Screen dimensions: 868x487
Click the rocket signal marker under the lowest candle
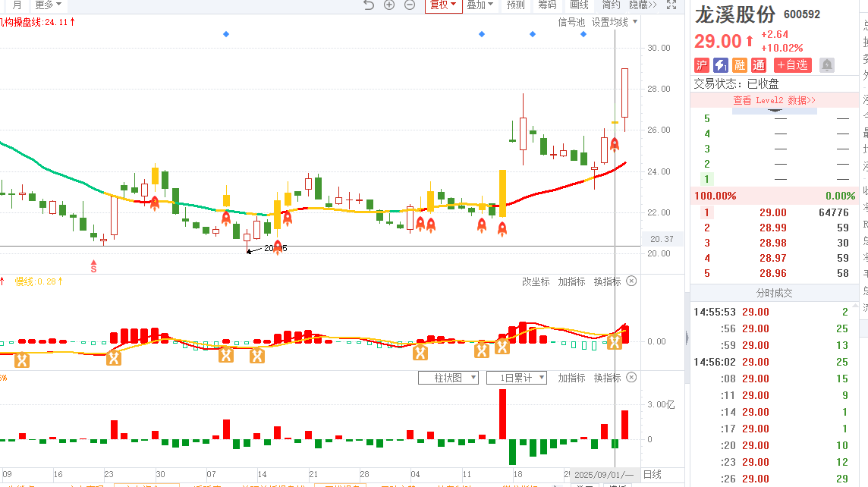pos(278,247)
